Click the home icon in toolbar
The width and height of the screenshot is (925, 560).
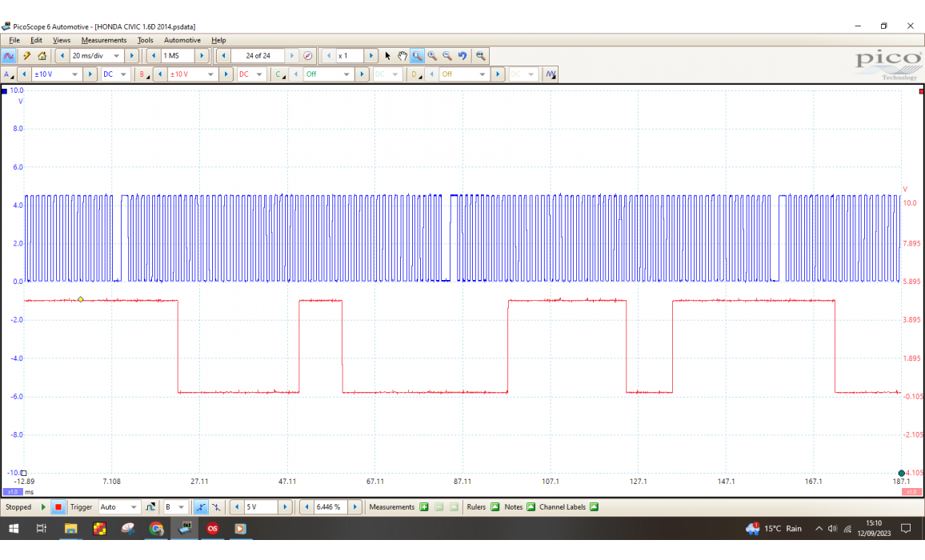click(42, 56)
